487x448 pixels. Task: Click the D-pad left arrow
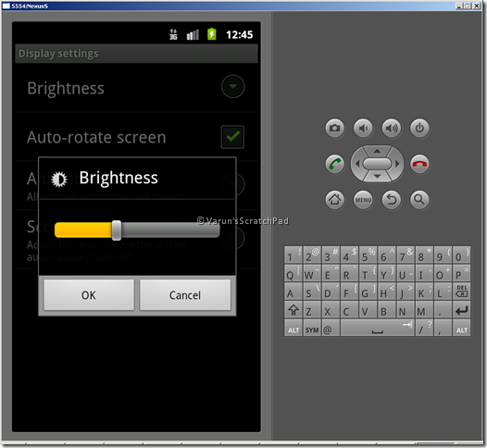[x=357, y=164]
